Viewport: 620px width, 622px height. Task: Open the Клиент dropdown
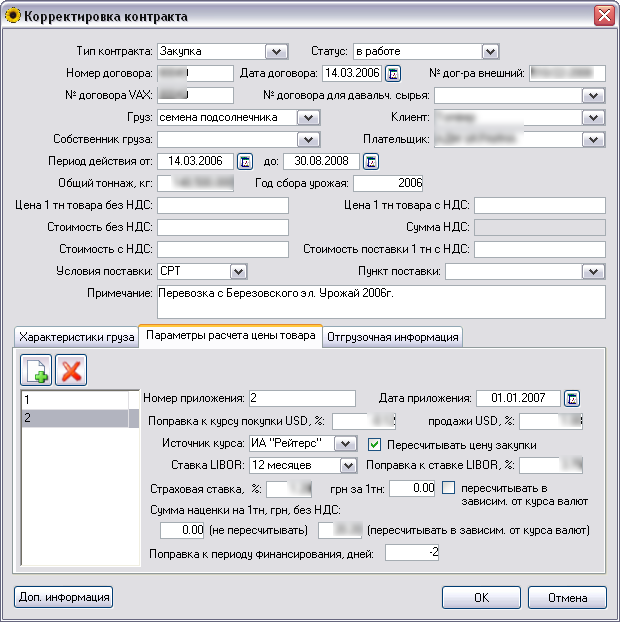593,117
